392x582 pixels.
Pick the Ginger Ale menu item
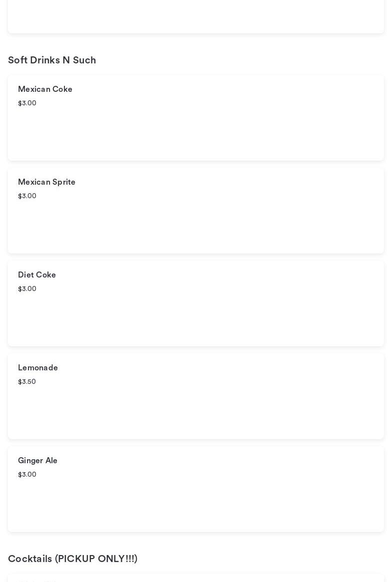[37, 461]
